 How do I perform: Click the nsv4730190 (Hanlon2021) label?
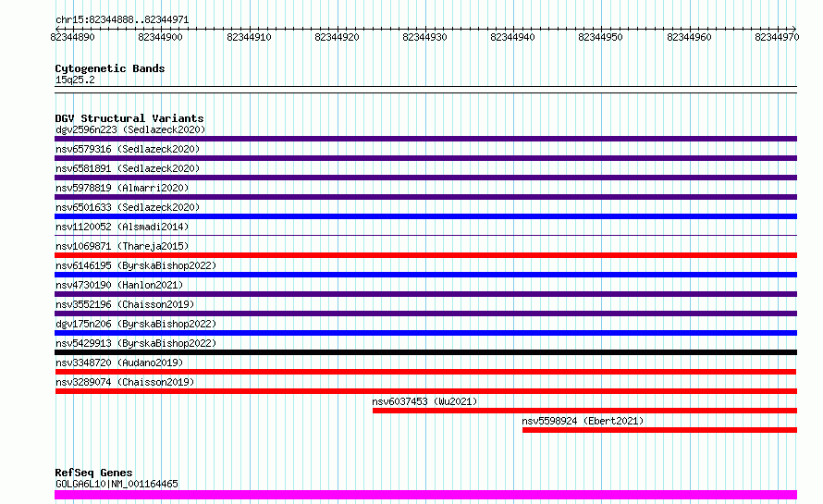pyautogui.click(x=119, y=285)
